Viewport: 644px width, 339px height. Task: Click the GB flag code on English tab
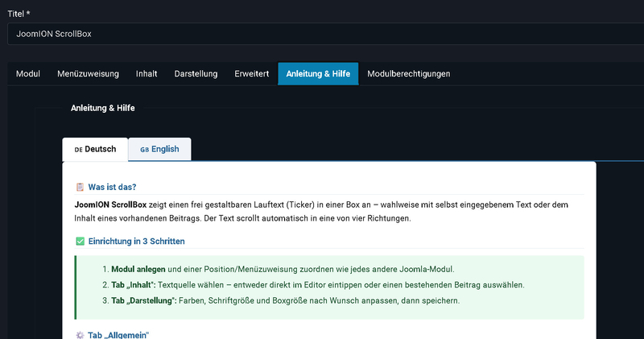click(145, 150)
